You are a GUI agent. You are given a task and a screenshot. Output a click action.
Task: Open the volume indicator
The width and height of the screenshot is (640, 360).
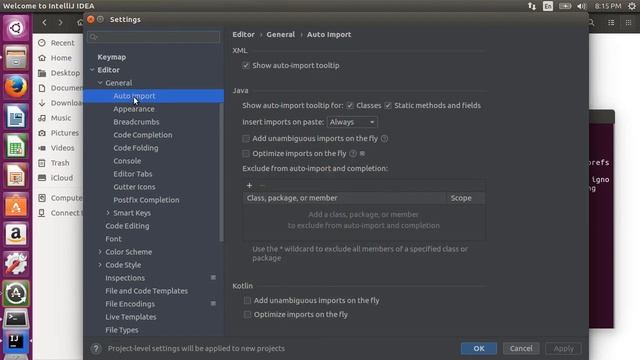coord(582,6)
